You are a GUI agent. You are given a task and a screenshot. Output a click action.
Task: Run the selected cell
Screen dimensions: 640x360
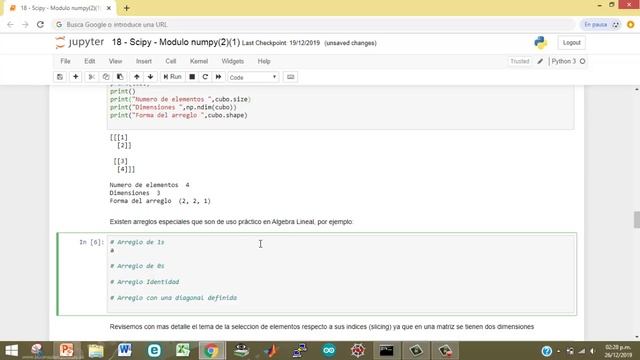click(x=172, y=77)
